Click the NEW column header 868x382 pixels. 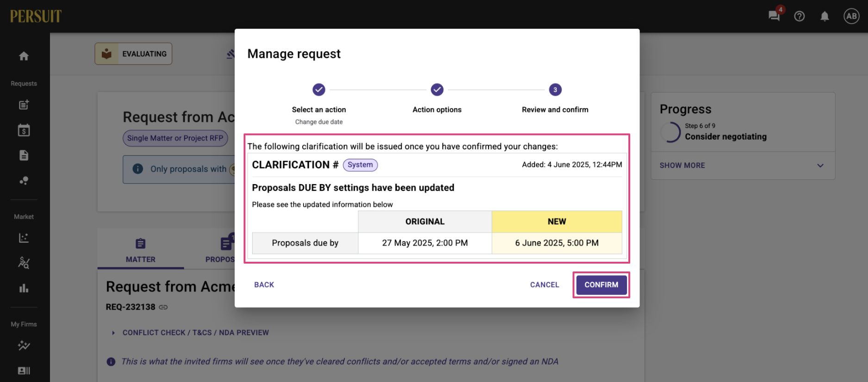point(557,222)
